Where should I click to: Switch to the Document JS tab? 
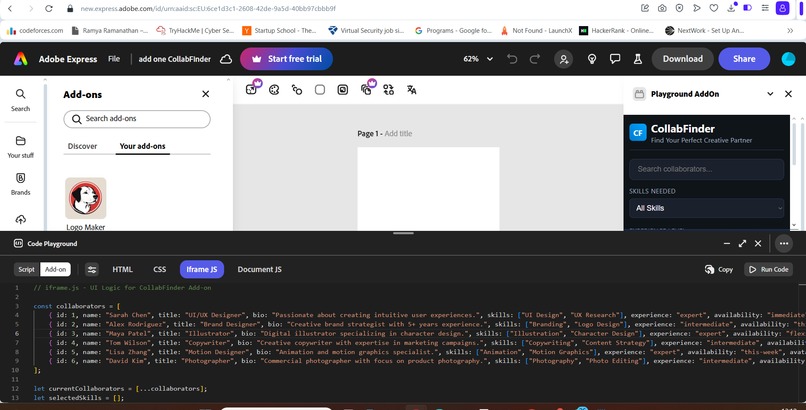pos(260,269)
